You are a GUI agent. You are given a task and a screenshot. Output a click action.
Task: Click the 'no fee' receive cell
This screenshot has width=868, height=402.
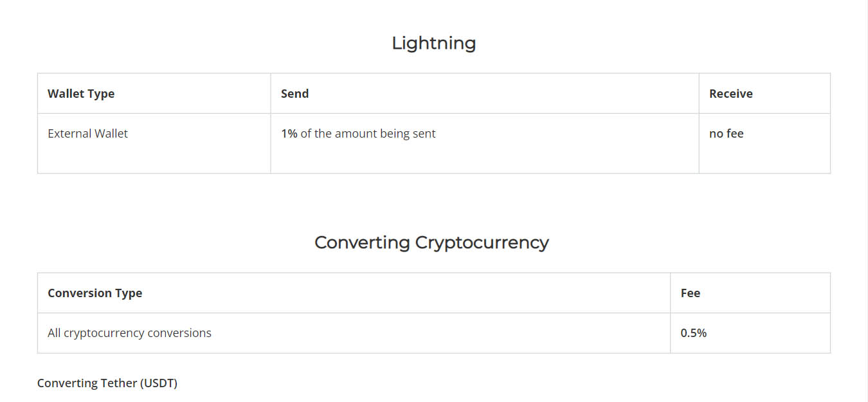726,133
